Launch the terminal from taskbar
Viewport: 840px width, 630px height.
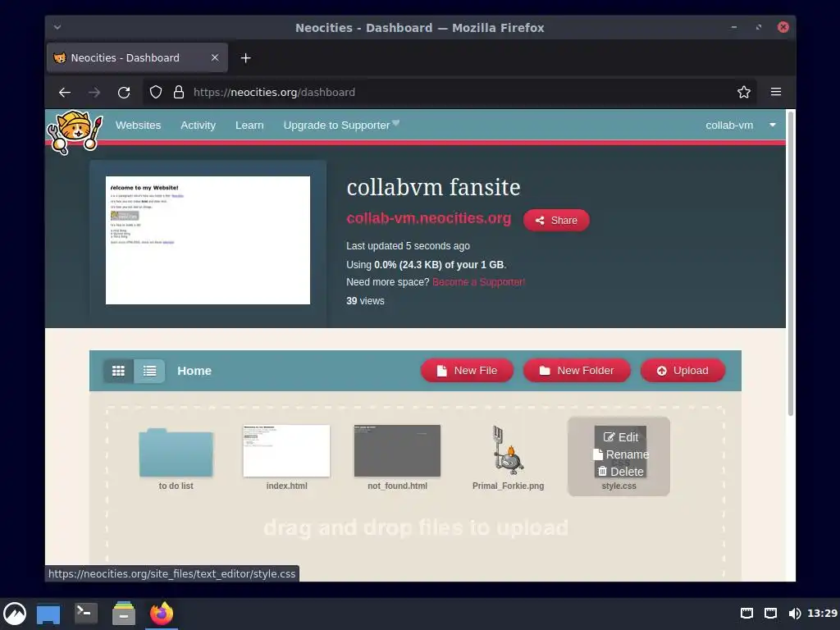tap(85, 613)
